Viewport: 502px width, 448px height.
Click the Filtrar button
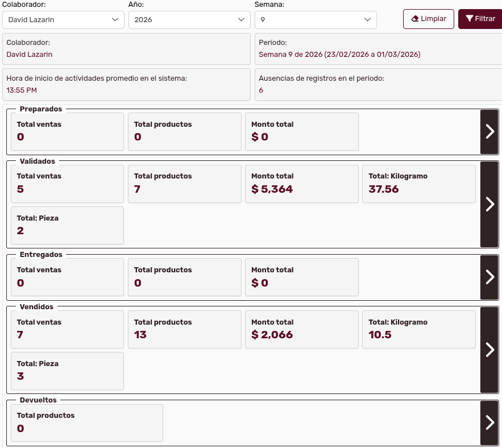[x=480, y=19]
